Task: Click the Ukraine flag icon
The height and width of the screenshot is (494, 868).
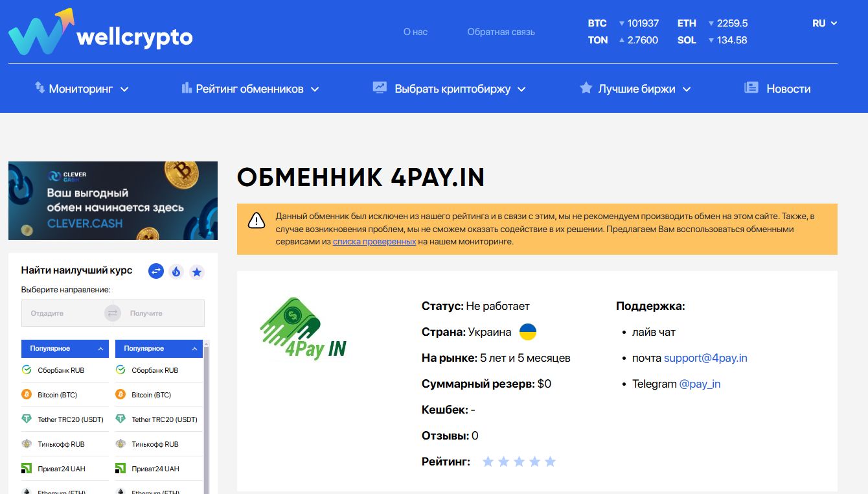Action: [x=528, y=332]
